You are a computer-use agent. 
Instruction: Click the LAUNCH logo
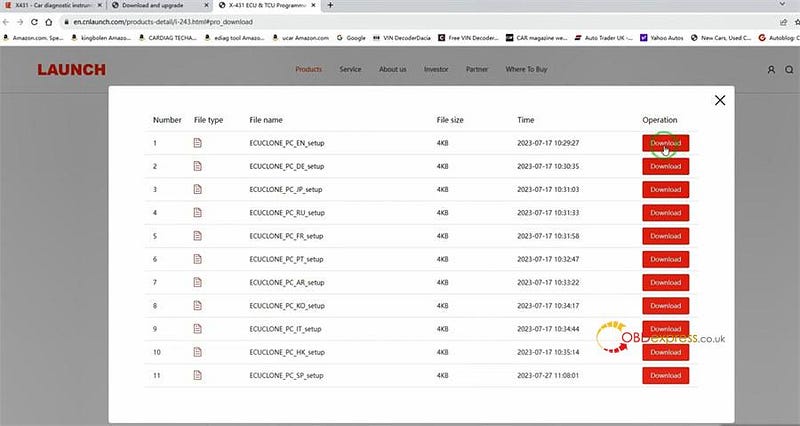coord(71,70)
